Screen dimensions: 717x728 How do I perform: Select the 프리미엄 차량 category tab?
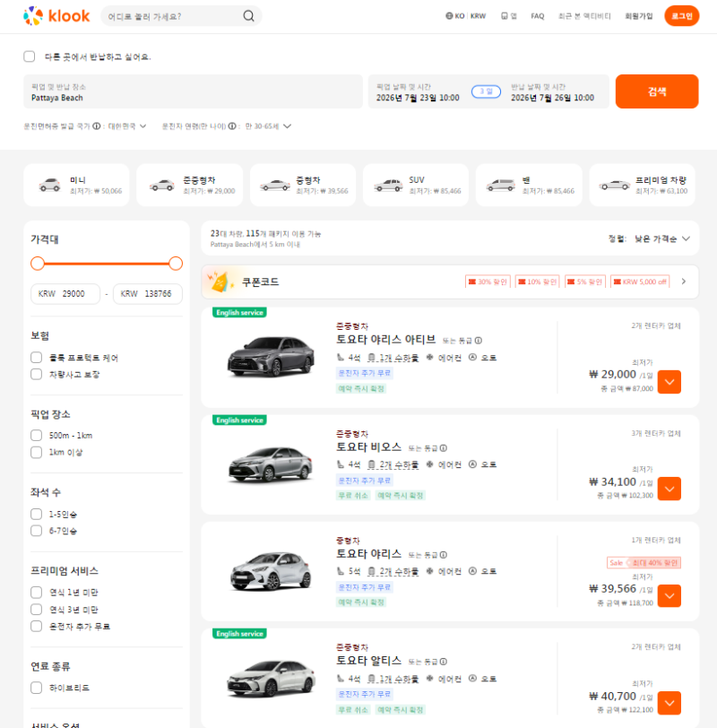pyautogui.click(x=643, y=186)
